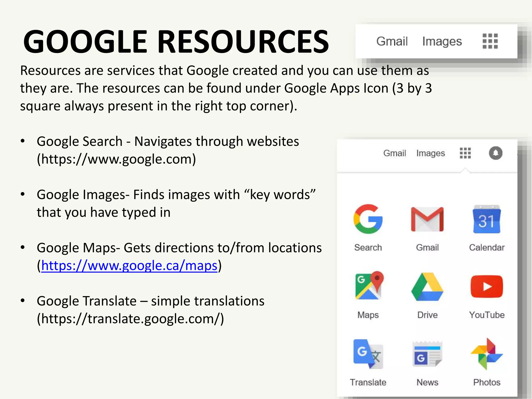The height and width of the screenshot is (399, 532).
Task: Click the 'YouTube' label in apps panel
Action: pyautogui.click(x=487, y=315)
